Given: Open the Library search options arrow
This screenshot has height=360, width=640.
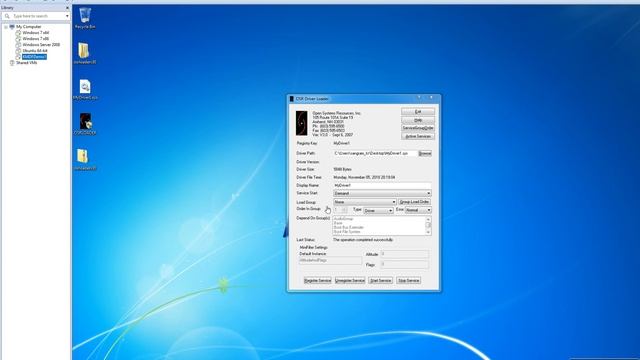Looking at the screenshot, I should tap(67, 16).
